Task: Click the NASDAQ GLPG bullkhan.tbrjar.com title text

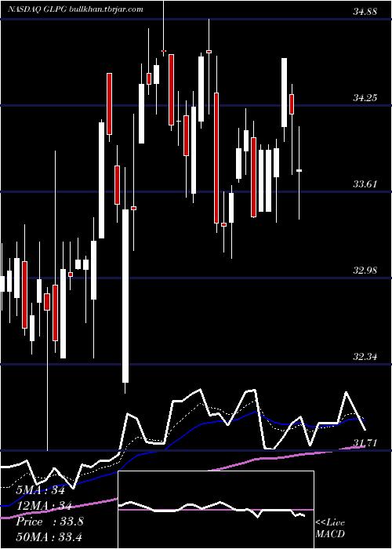Action: 75,9
